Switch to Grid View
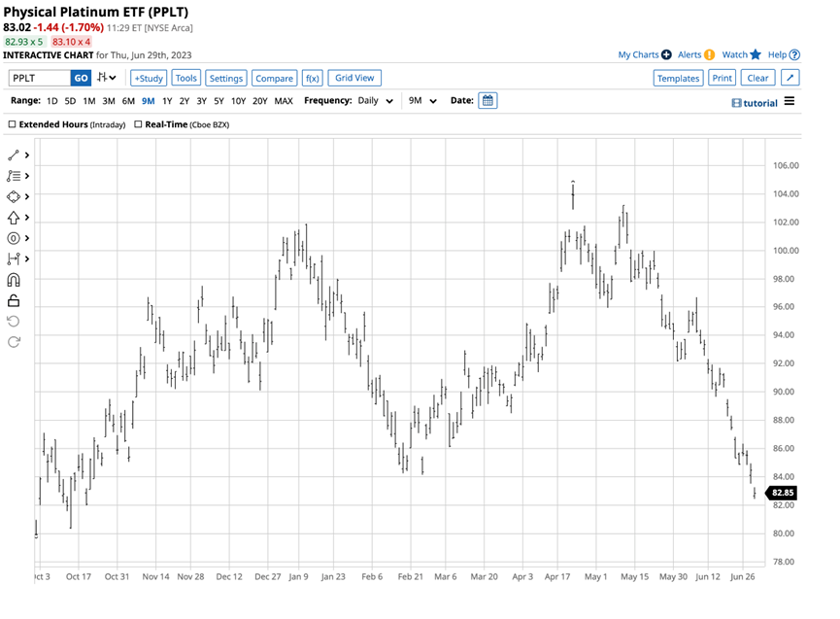Viewport: 840px width, 619px height. 354,78
